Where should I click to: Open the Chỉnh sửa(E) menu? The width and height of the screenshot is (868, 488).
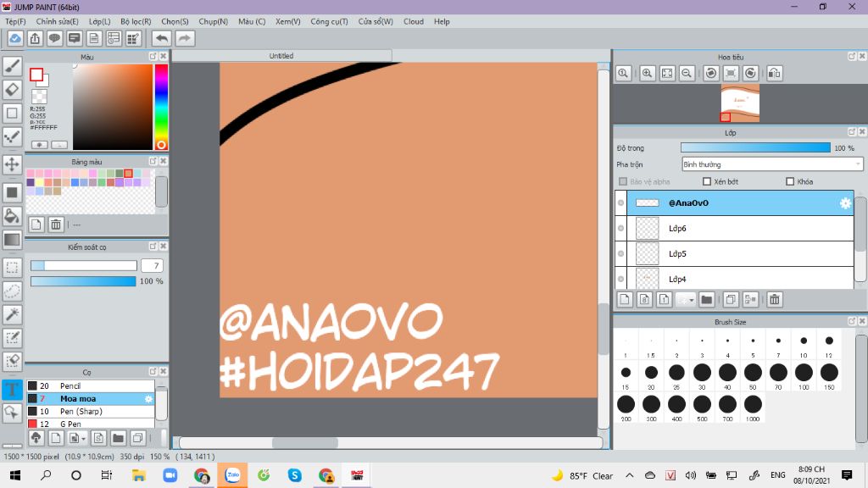click(x=57, y=21)
